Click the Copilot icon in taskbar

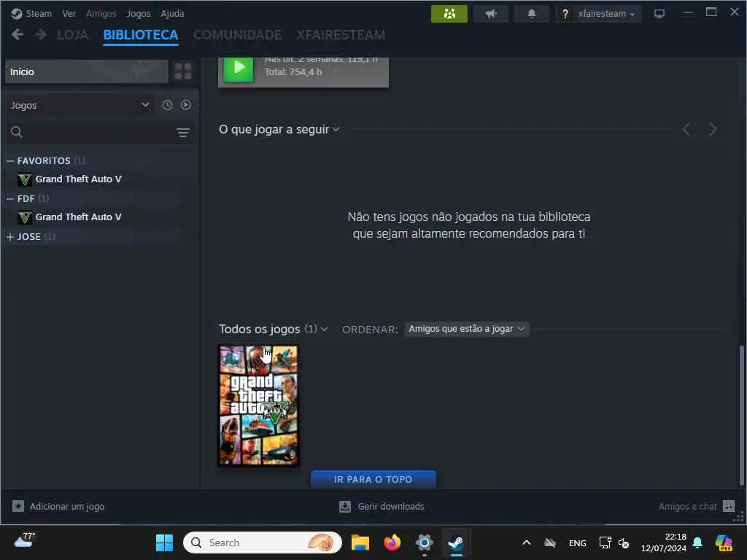[724, 542]
